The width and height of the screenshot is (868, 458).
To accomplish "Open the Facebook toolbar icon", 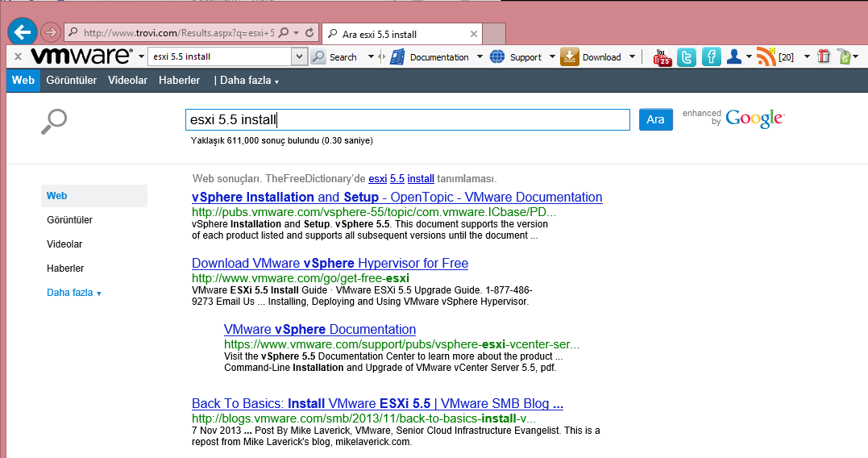I will coord(712,56).
